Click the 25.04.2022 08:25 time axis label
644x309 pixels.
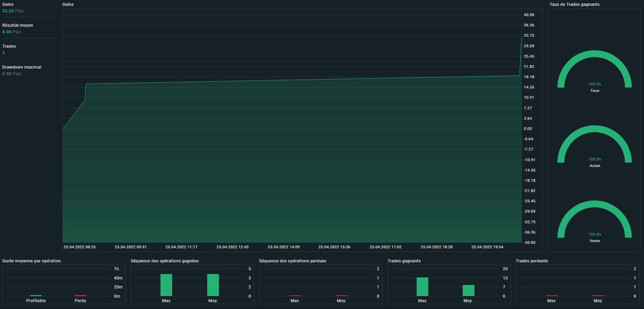tap(80, 247)
